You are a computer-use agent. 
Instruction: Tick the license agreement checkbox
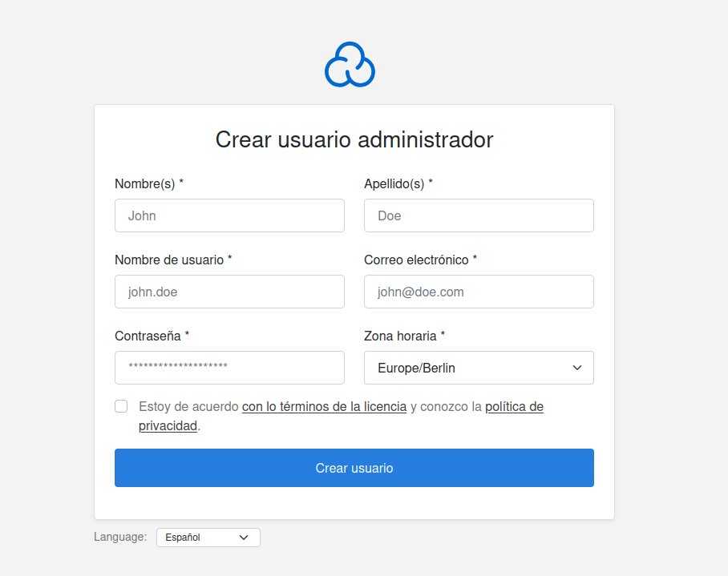[121, 406]
